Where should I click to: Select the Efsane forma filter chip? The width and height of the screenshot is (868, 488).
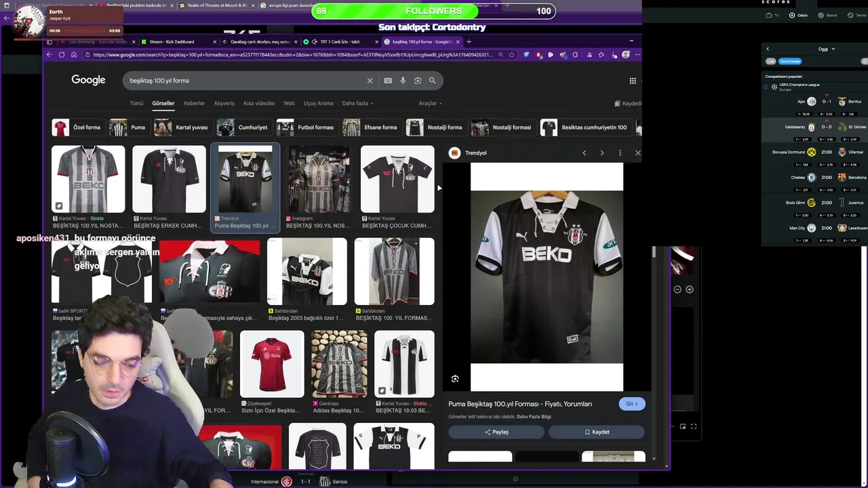click(371, 127)
